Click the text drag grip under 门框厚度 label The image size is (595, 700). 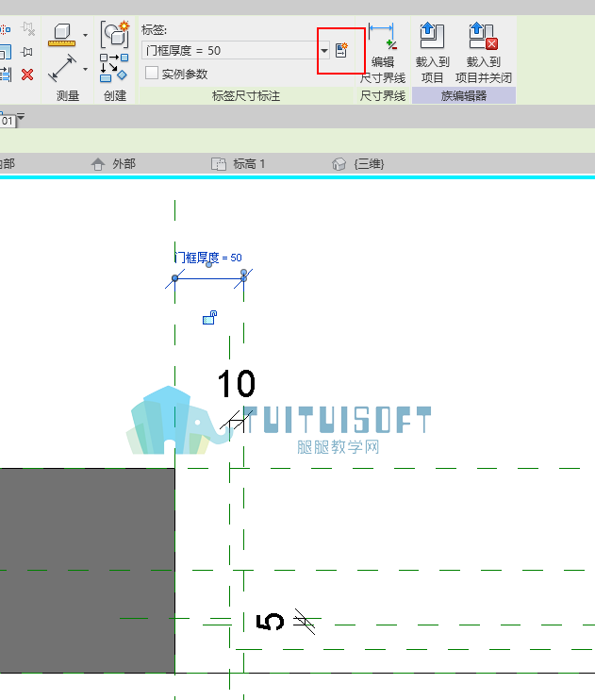click(x=209, y=265)
